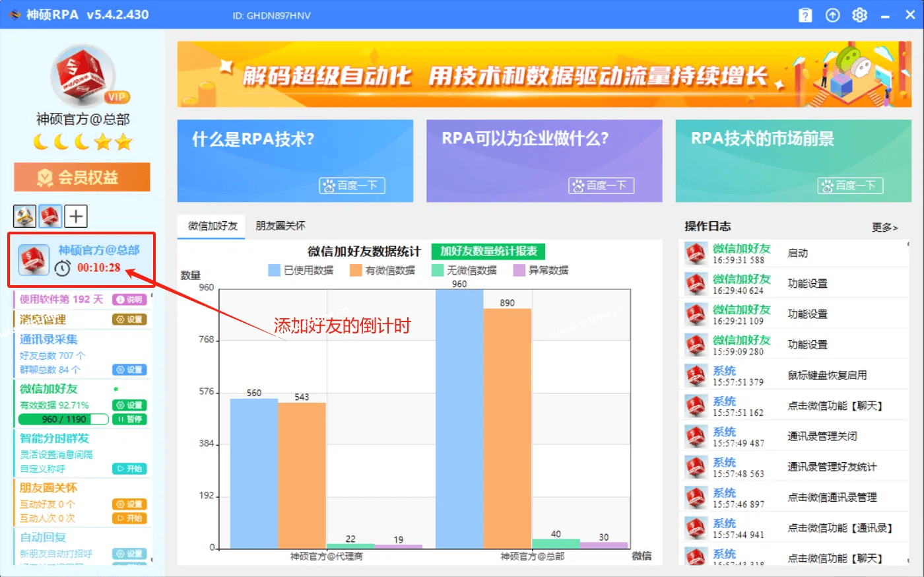Click the purple 异常数据 legend swatch

519,270
